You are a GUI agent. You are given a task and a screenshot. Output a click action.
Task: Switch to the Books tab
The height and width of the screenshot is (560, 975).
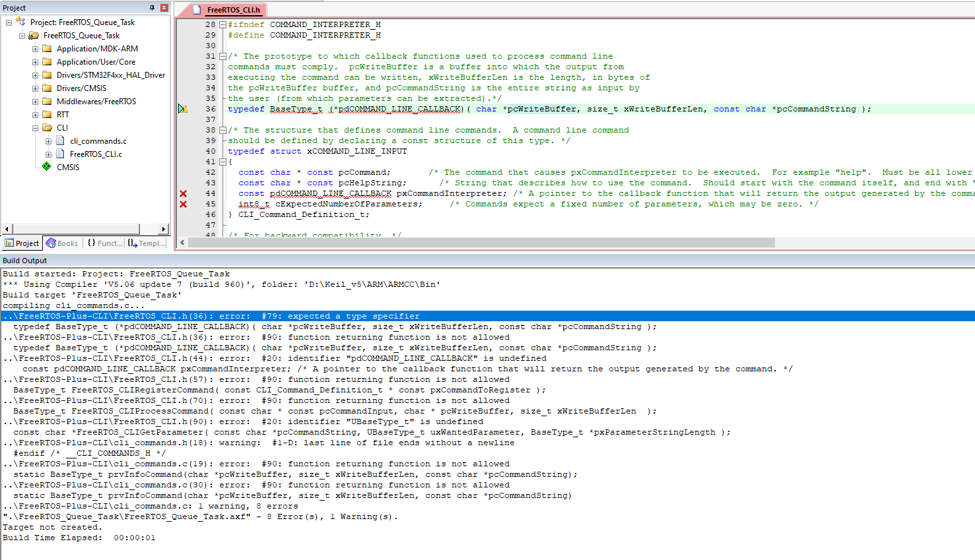coord(62,243)
